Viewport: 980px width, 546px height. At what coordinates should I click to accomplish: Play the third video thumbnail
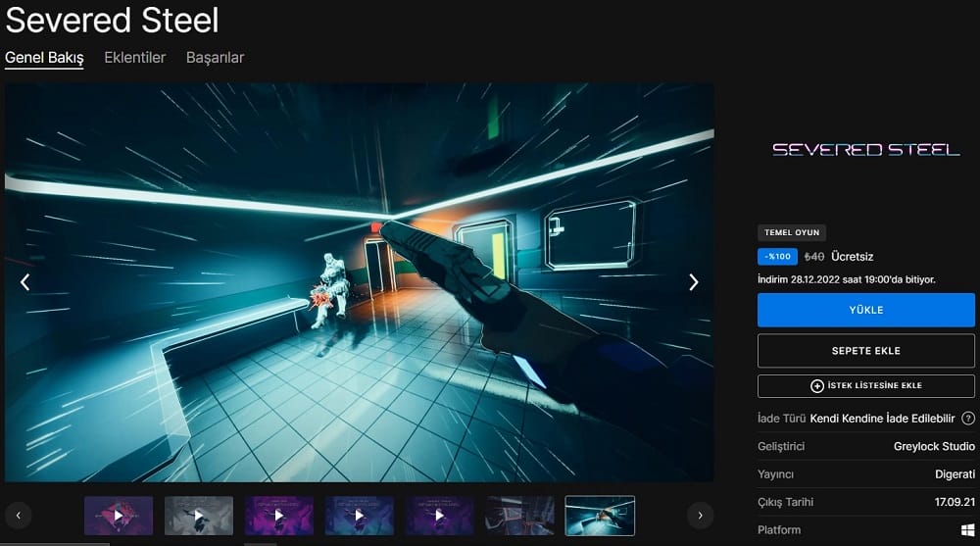click(279, 515)
